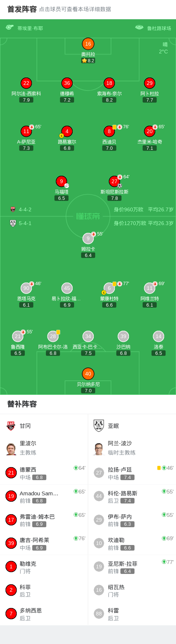Open substitute 拉扬-卢廷 number 27 entry
The height and width of the screenshot is (644, 176).
click(132, 473)
